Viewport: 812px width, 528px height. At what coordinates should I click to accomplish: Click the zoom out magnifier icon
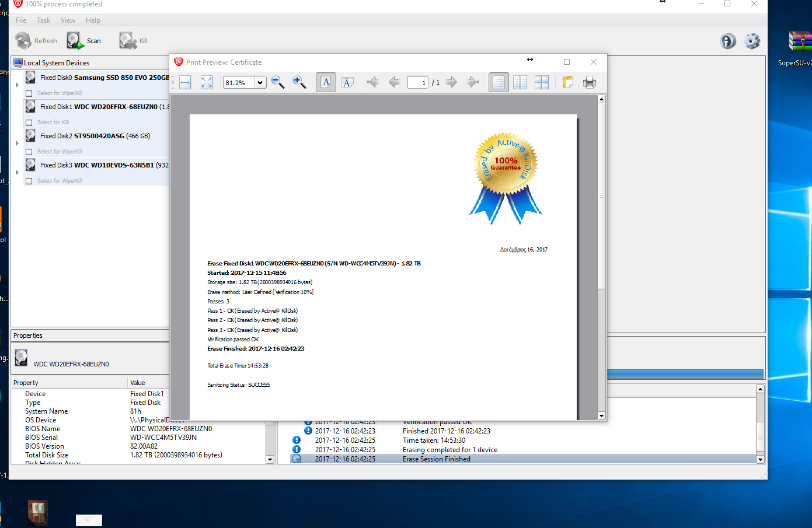pos(278,82)
